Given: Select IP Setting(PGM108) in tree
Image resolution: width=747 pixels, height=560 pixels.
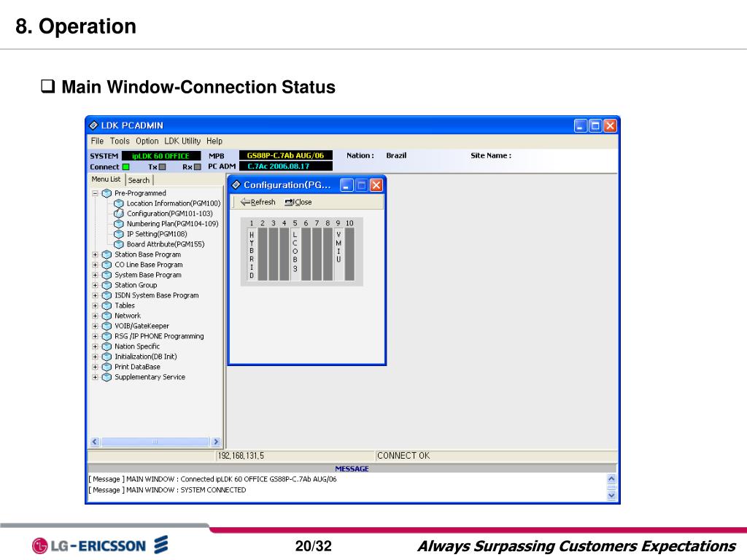Looking at the screenshot, I should (x=157, y=234).
